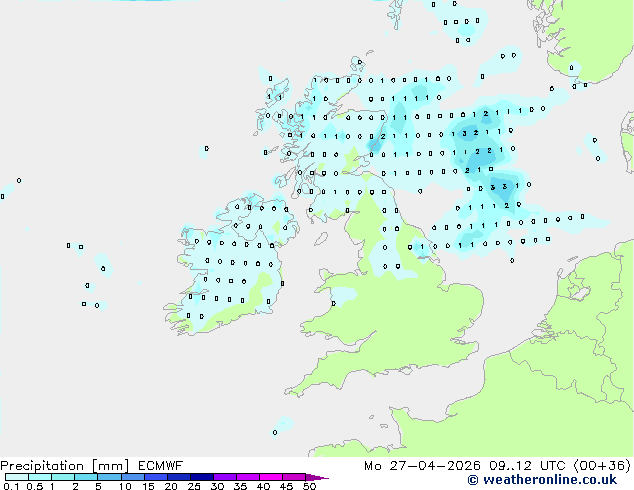Click the weatheronline.co.uk copyright link
The height and width of the screenshot is (490, 634).
pyautogui.click(x=542, y=480)
